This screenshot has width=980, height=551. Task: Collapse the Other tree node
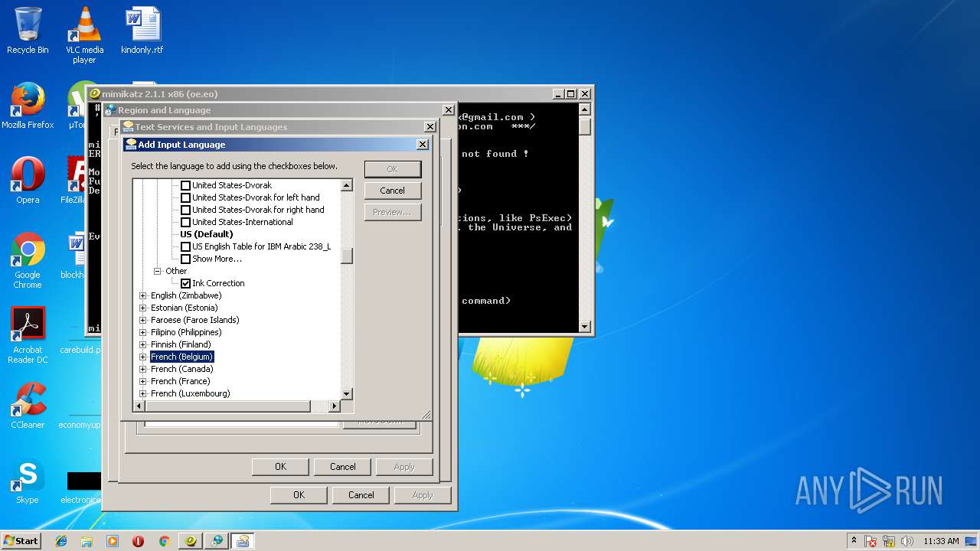pos(158,271)
